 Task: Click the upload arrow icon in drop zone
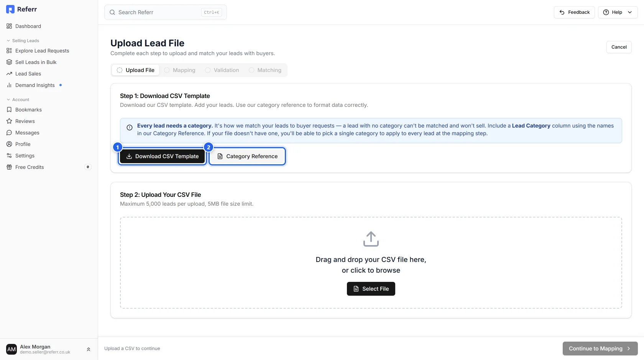point(371,239)
